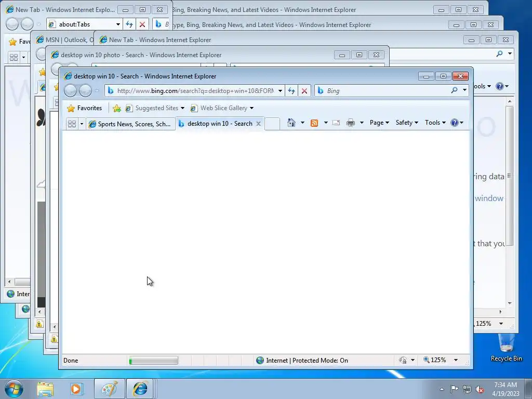
Task: Click Refresh icon in about:Tabs window
Action: click(129, 24)
